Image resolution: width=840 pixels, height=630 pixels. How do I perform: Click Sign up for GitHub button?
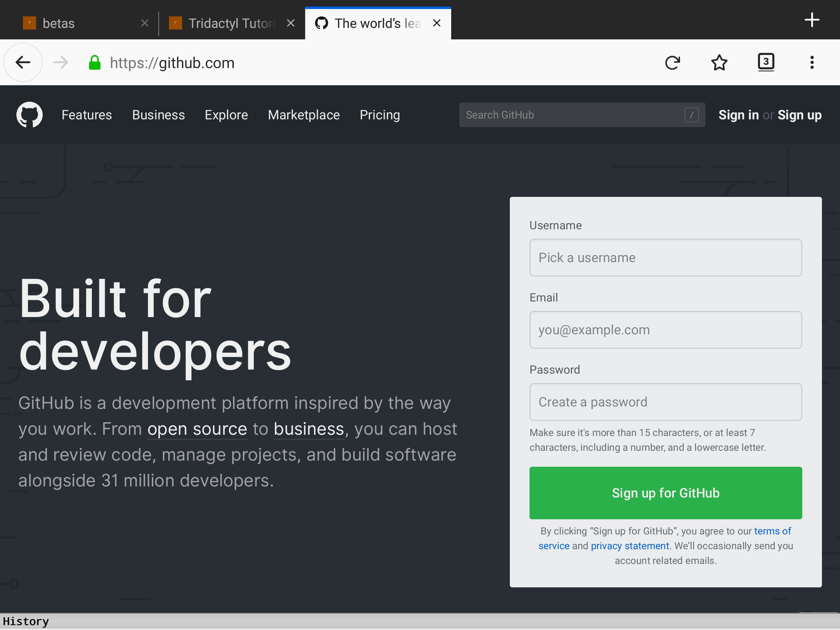pos(666,493)
